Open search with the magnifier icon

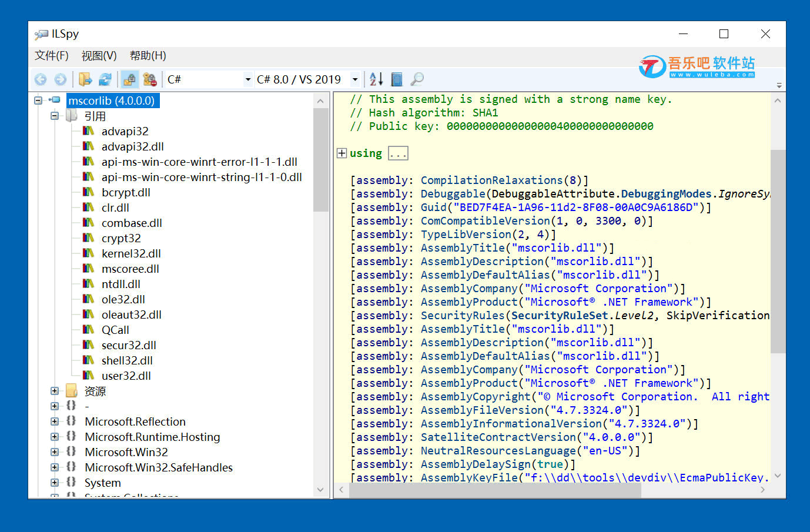[417, 79]
